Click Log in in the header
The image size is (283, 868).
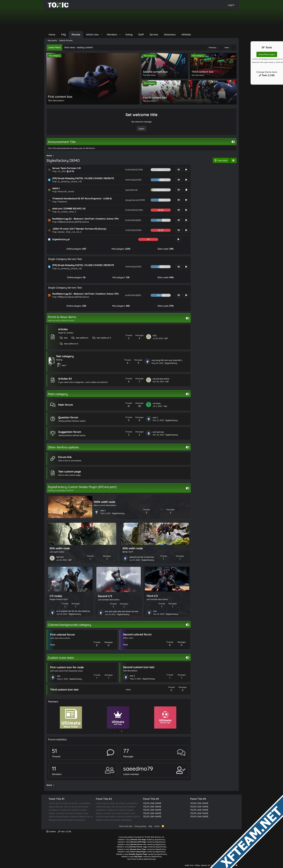231,5
